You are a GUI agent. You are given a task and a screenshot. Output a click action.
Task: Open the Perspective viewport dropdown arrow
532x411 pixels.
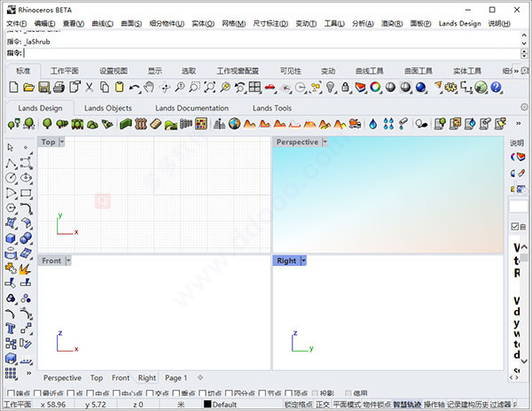[x=325, y=142]
